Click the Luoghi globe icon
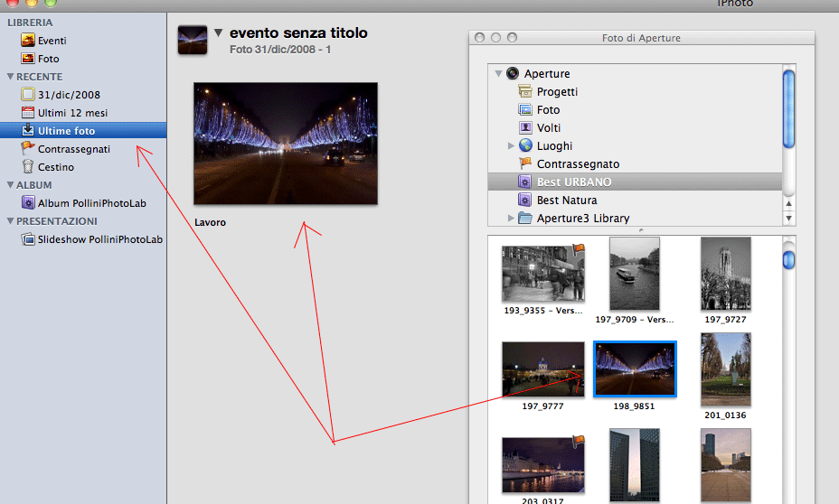 point(525,145)
